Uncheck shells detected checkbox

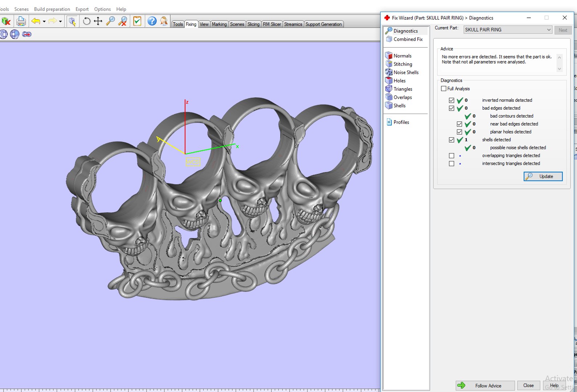[x=451, y=140]
